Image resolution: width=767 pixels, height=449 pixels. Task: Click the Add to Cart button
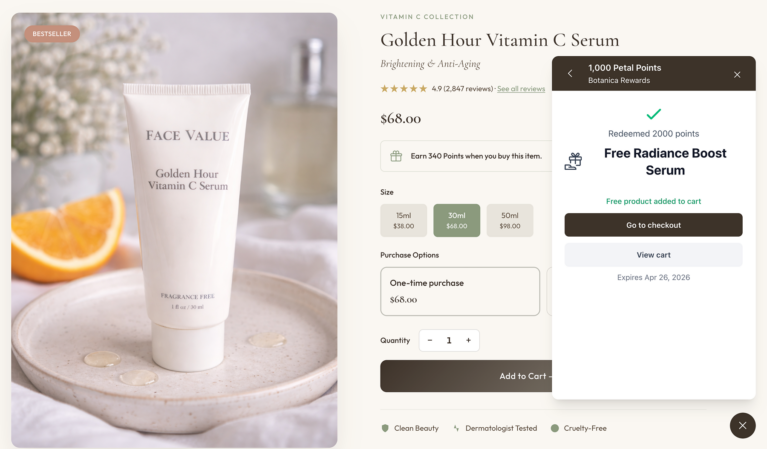(466, 376)
